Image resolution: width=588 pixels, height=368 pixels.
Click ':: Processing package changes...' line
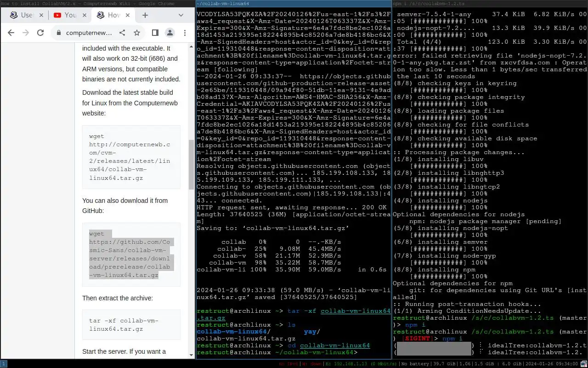coord(459,152)
